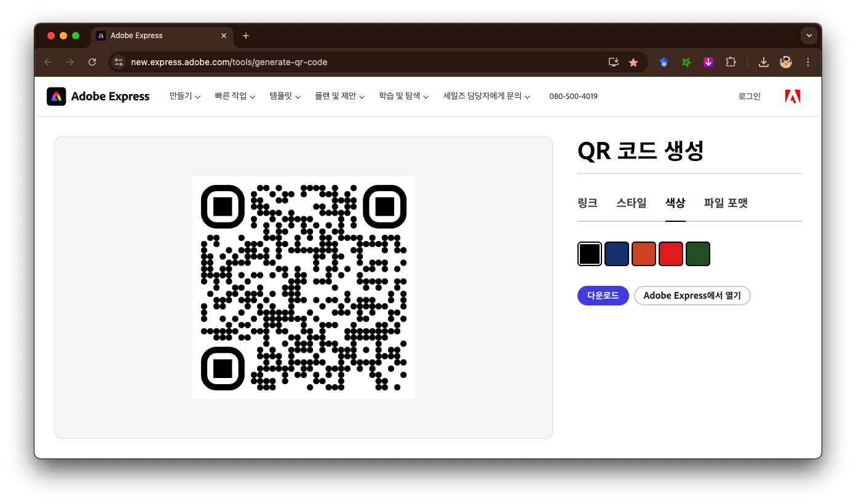Viewport: 856px width, 504px height.
Task: Switch to the 링크 tab
Action: tap(588, 203)
